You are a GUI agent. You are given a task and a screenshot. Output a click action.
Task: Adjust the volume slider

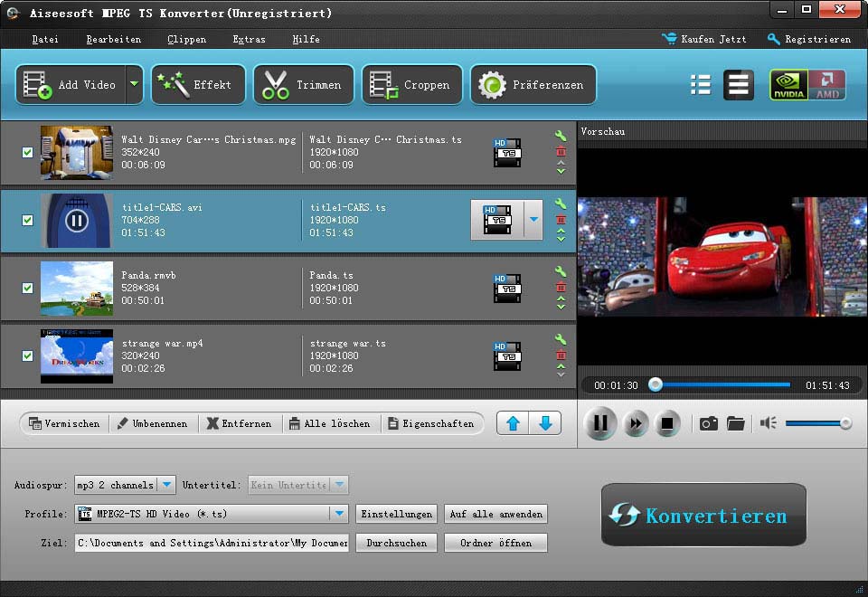click(818, 423)
